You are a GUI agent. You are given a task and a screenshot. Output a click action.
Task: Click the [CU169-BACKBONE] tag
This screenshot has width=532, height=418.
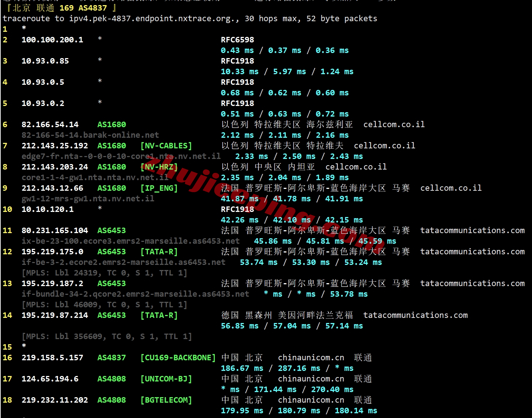coord(178,358)
